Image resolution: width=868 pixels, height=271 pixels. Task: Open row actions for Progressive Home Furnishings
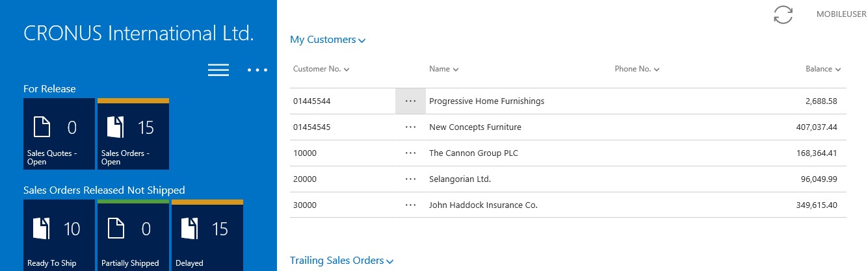coord(410,101)
